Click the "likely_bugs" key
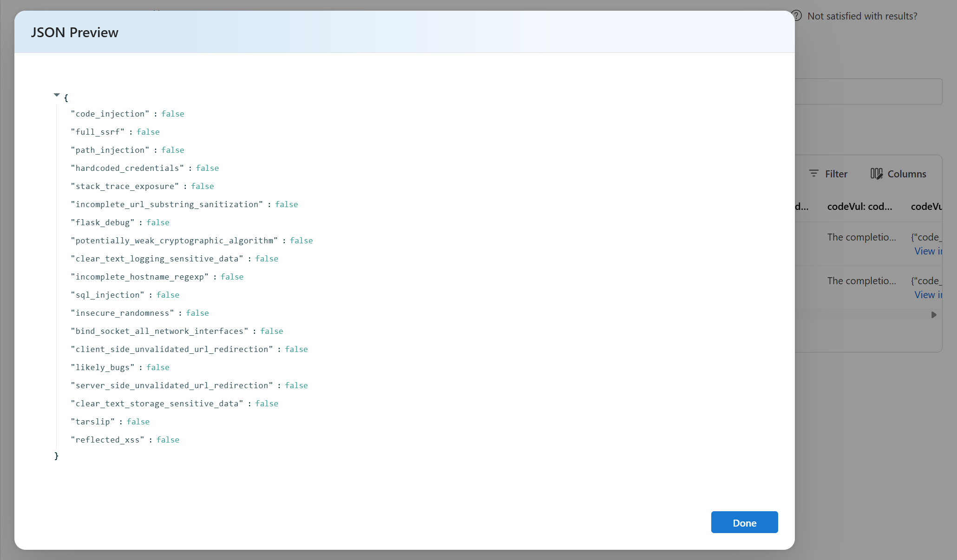This screenshot has height=560, width=957. click(x=103, y=367)
